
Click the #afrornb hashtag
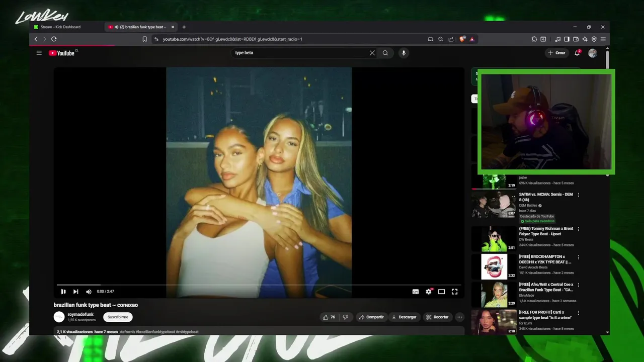pos(127,332)
